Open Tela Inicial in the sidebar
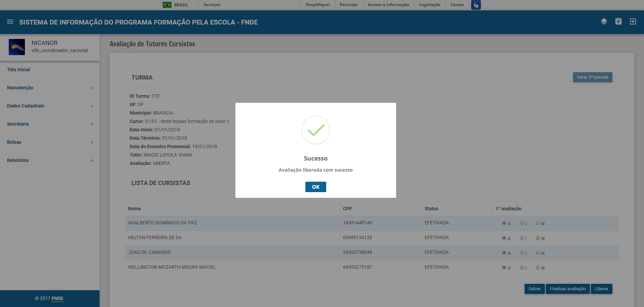The image size is (644, 307). [x=18, y=70]
